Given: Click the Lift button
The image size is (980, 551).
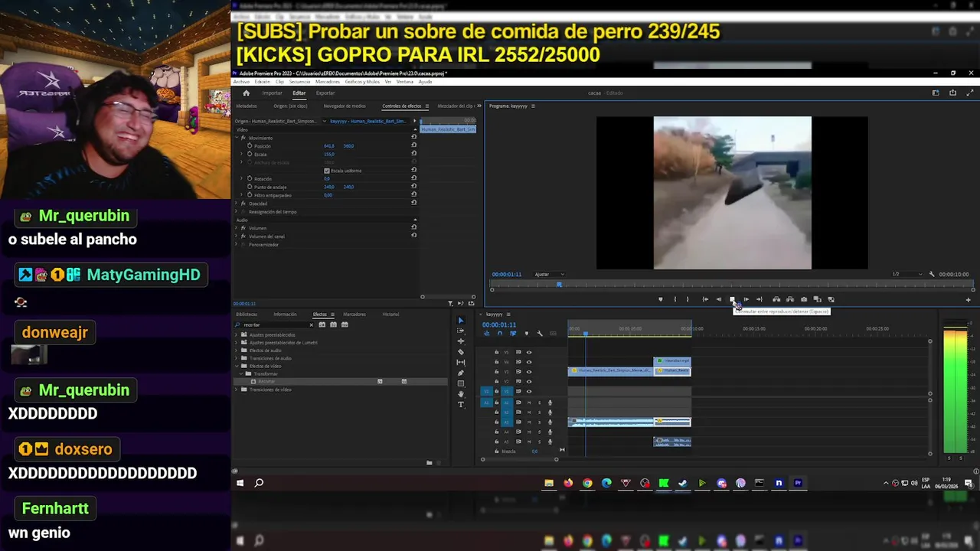Looking at the screenshot, I should click(776, 299).
